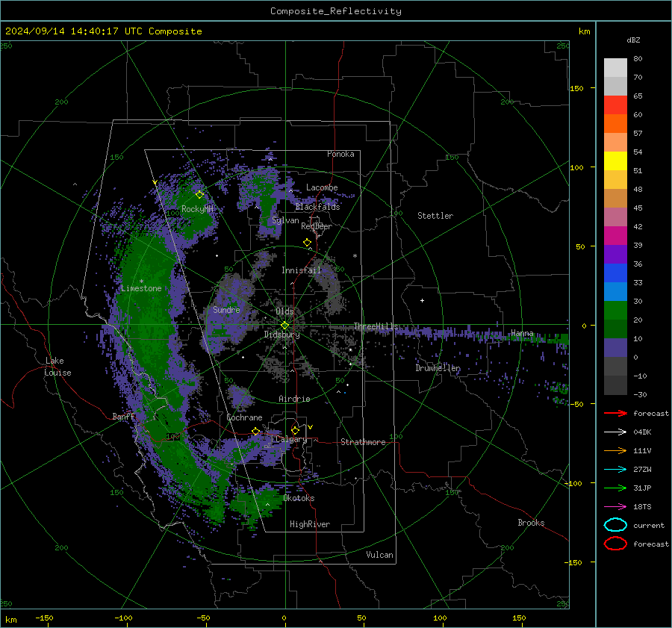Click the green 31JP arrow legend icon

615,488
